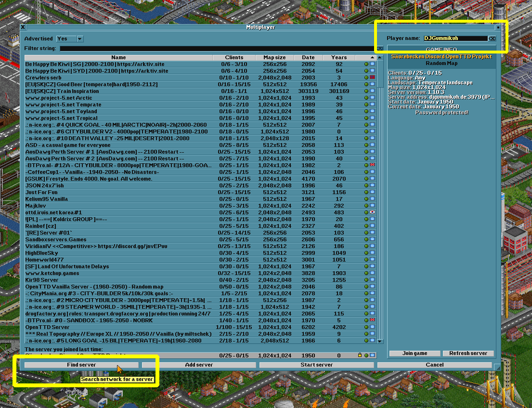Sort the server list by the Years column

click(x=338, y=58)
